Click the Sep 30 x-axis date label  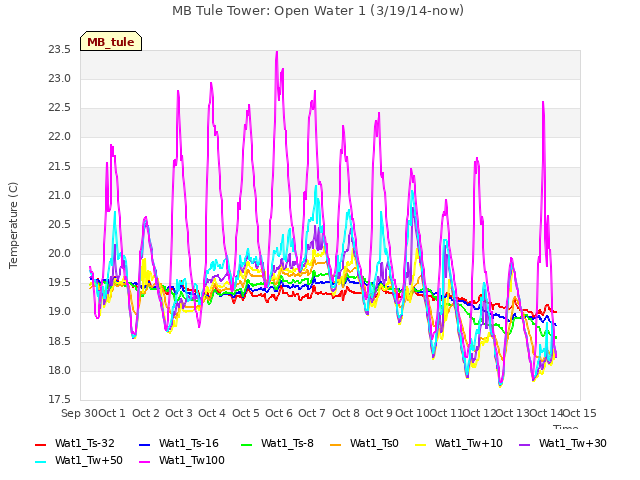point(79,413)
